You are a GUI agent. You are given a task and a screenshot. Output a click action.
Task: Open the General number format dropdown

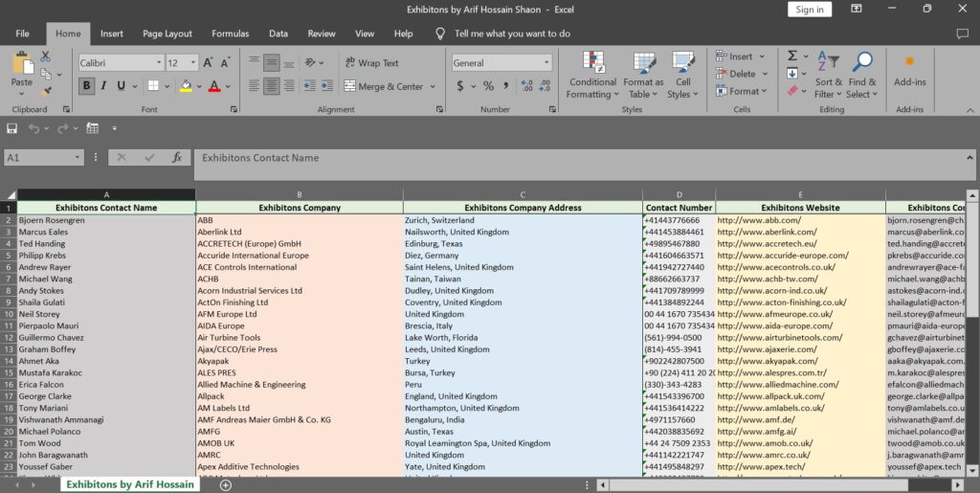546,63
